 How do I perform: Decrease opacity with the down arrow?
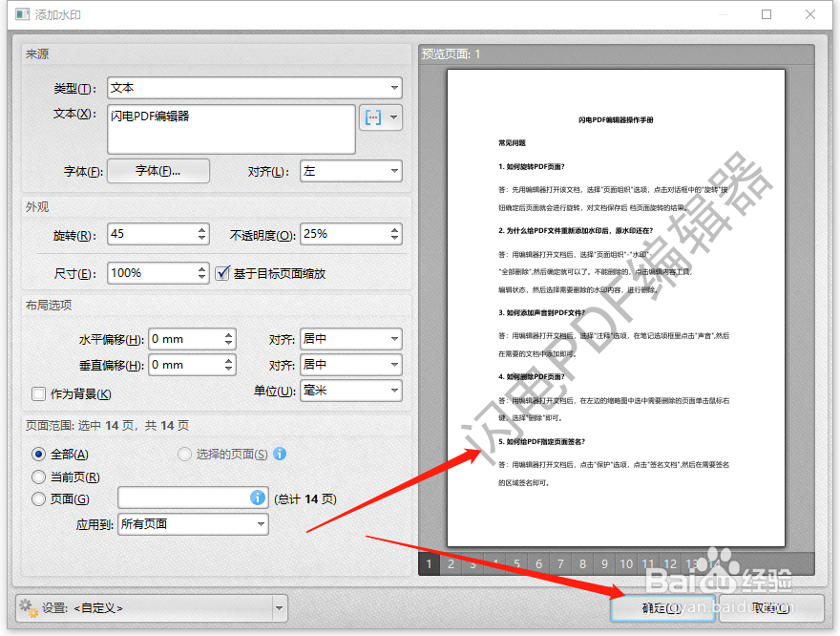pos(395,239)
